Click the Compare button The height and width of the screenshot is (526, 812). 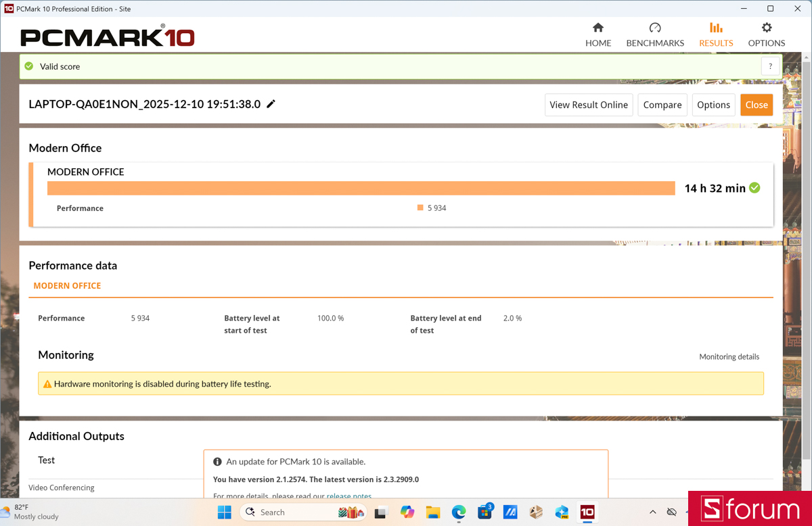pyautogui.click(x=662, y=105)
